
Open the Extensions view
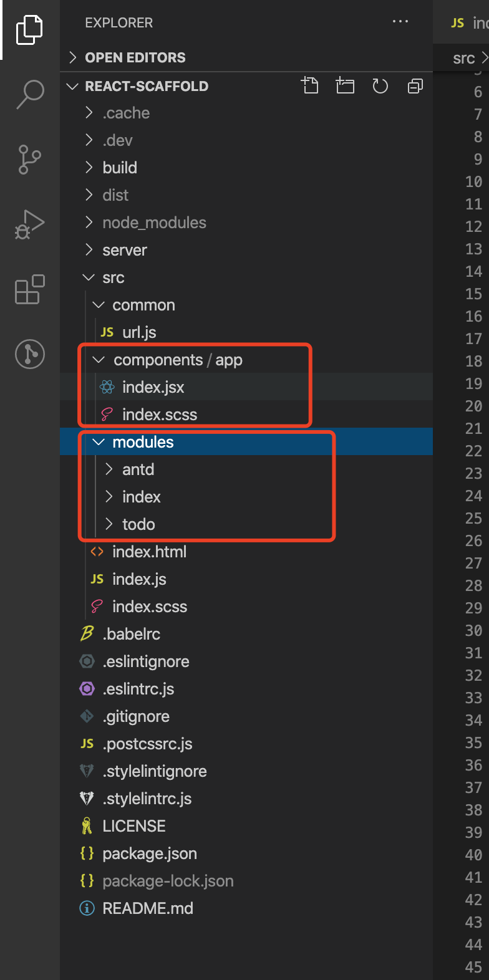point(30,290)
